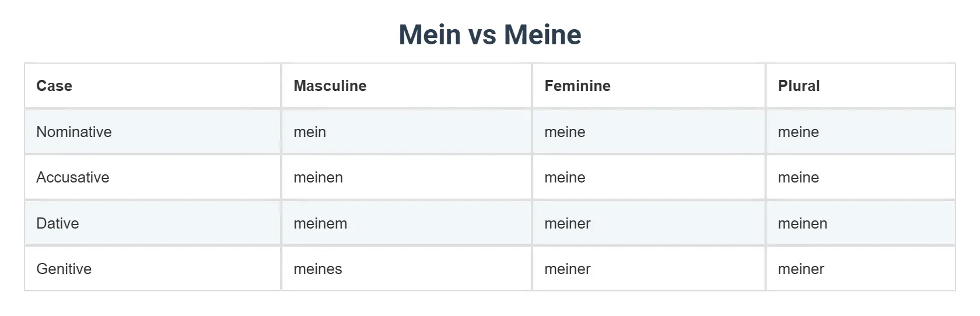
Task: Click 'meiner' in the Genitive feminine cell
Action: (x=568, y=269)
